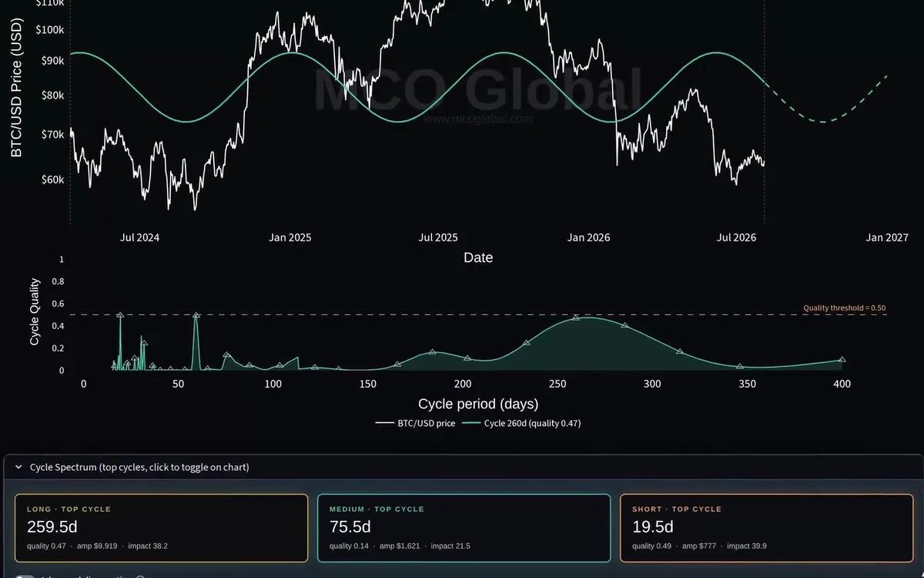Select the triangle marker near 315 days

coord(679,351)
